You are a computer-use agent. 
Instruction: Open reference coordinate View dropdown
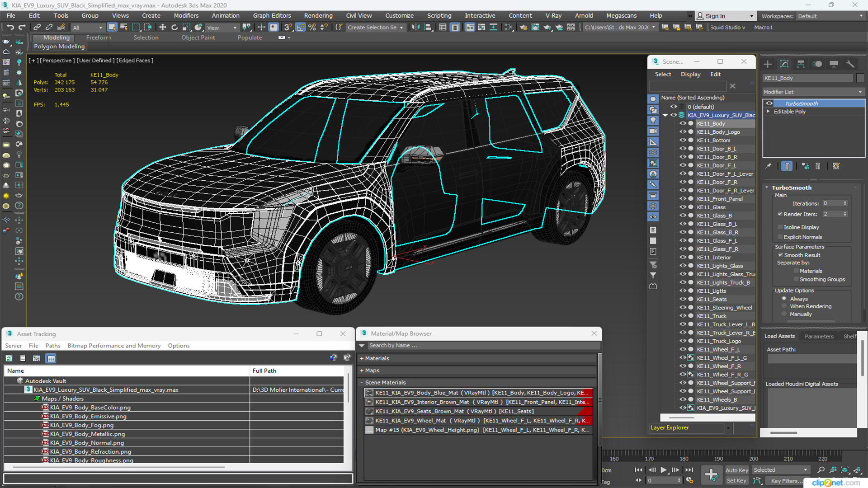click(x=222, y=28)
